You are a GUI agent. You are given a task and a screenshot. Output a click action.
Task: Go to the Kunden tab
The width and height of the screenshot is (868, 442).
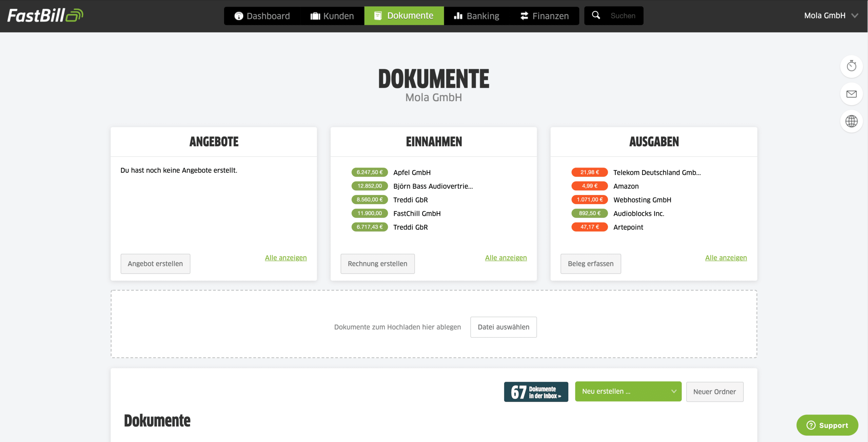[x=332, y=16]
